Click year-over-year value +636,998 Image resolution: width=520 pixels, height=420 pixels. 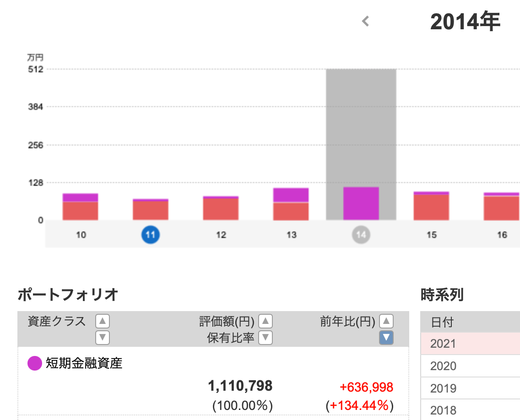[x=367, y=387]
